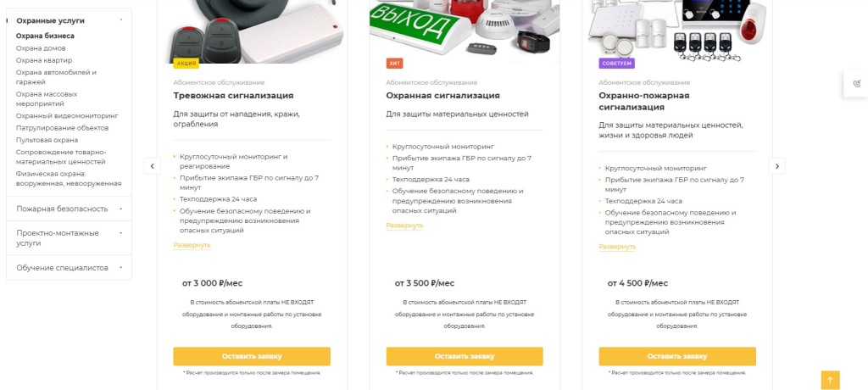Click the scroll-to-top arrow button
Viewport: 868px width, 390px height.
[x=830, y=380]
